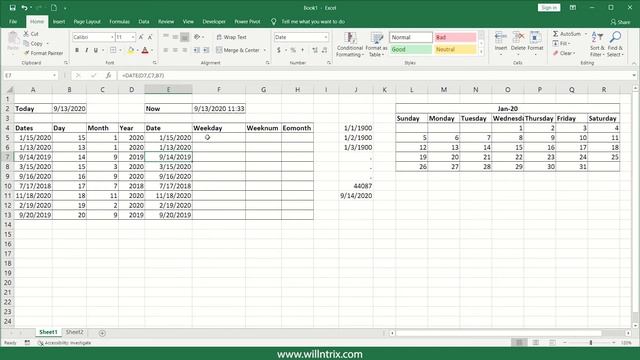
Task: Apply Percent style
Action: 293,50
